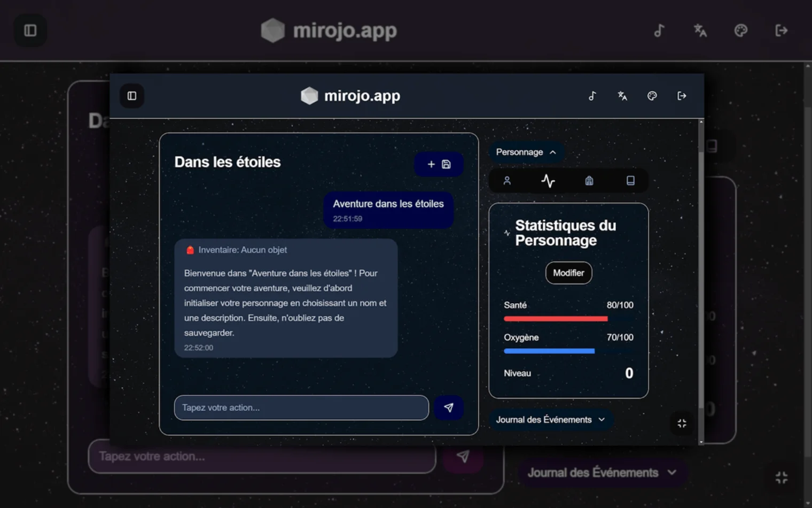Click the Modifier button
Viewport: 812px width, 508px height.
pos(568,273)
